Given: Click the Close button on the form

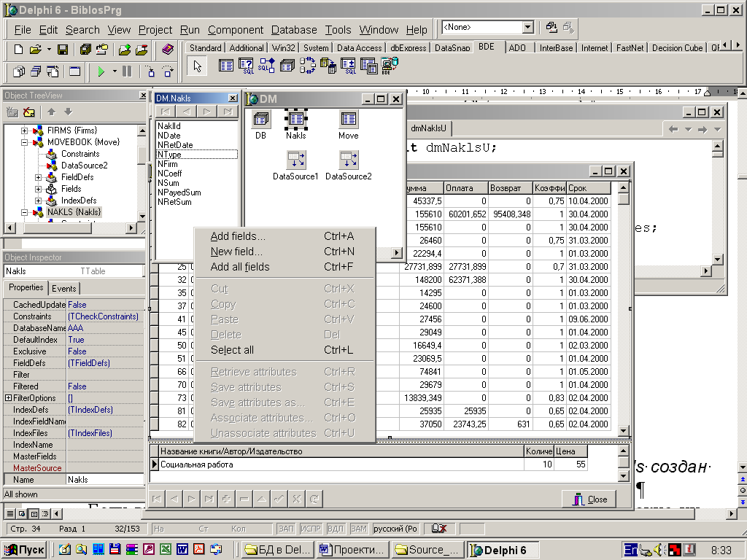Looking at the screenshot, I should coord(589,499).
